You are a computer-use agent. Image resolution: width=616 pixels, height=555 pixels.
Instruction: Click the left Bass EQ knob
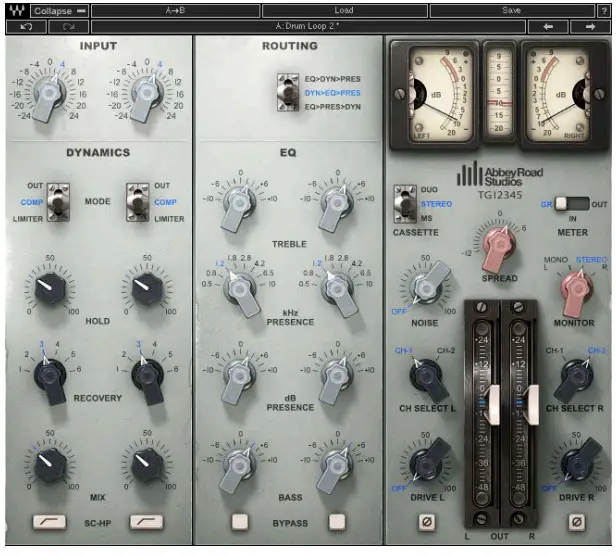[x=239, y=467]
